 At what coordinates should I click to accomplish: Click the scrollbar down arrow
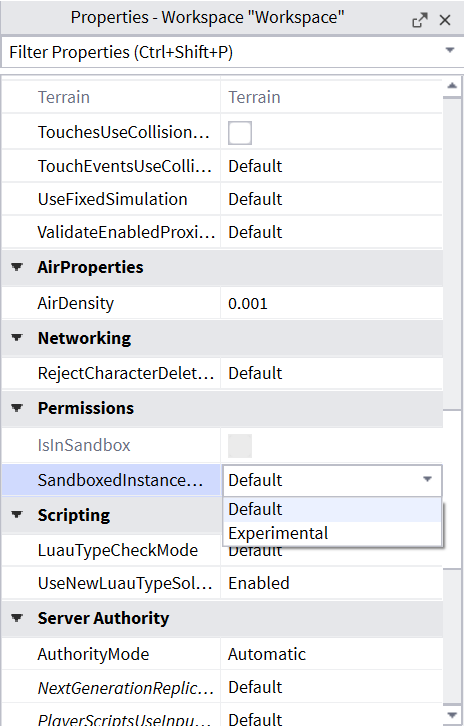[452, 715]
